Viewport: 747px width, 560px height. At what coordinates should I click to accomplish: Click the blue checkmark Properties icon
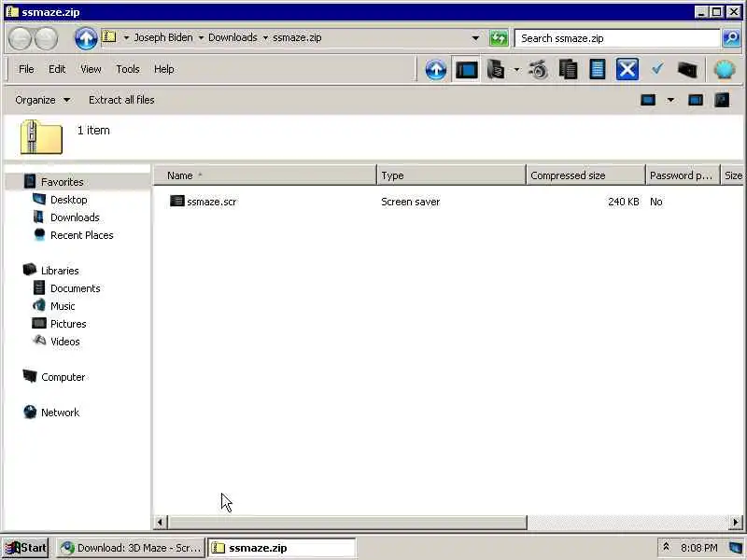tap(657, 69)
